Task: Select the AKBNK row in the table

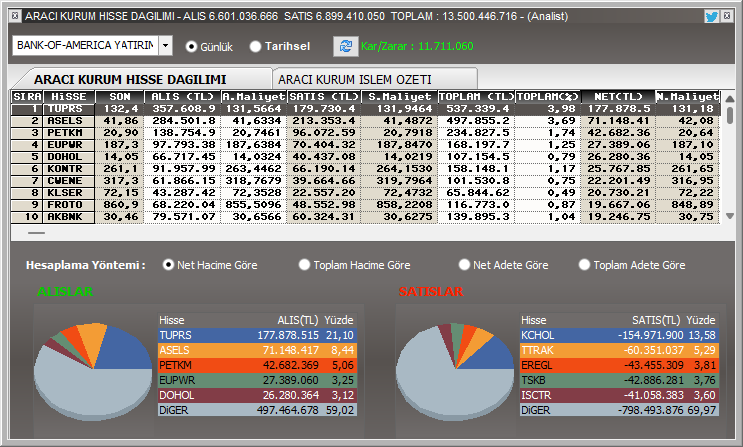Action: [x=365, y=217]
